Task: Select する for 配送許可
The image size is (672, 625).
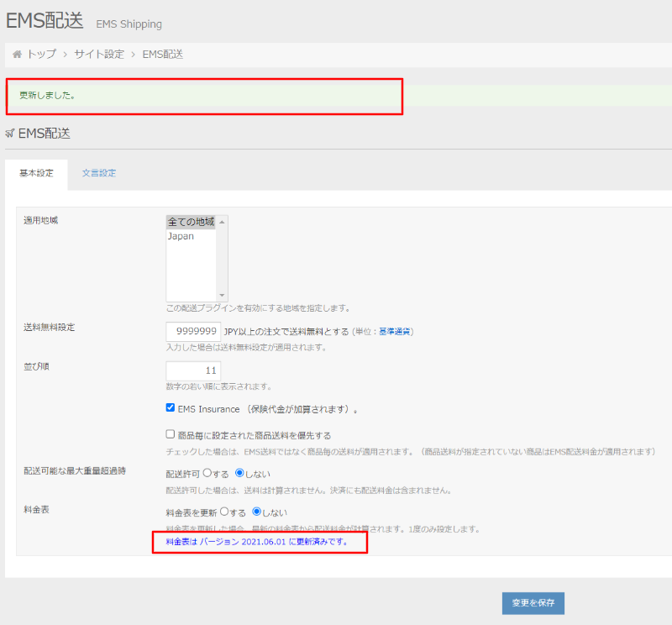Action: click(207, 474)
